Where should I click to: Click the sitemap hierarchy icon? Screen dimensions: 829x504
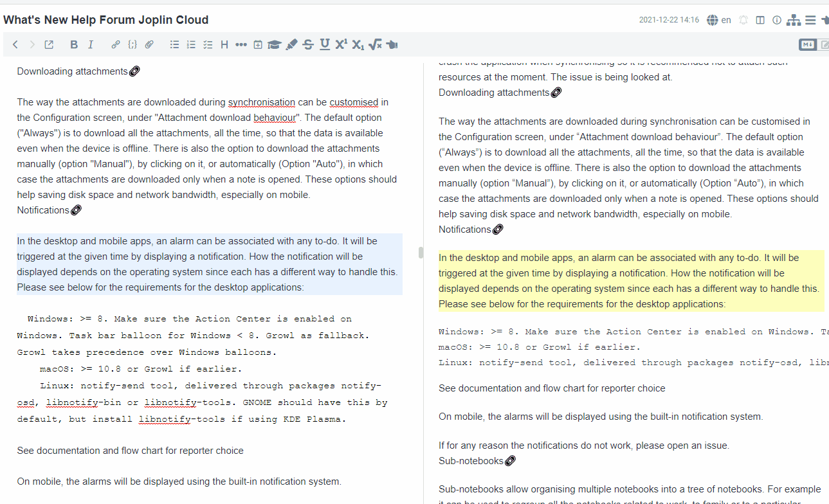[x=794, y=20]
